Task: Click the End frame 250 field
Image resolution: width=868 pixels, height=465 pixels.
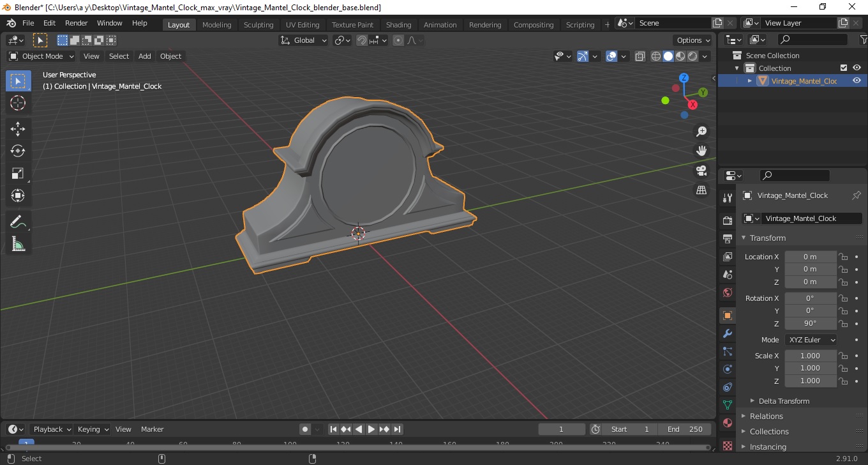Action: point(685,429)
